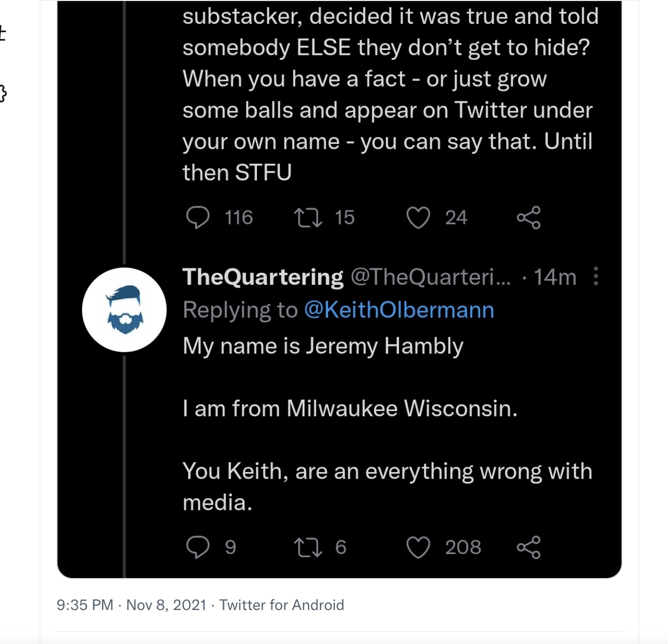Like the tweet with 24 likes
The width and height of the screenshot is (668, 644).
click(418, 218)
